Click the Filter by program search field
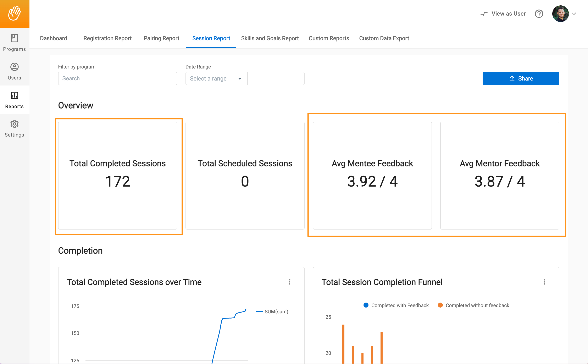The width and height of the screenshot is (588, 364). (117, 78)
